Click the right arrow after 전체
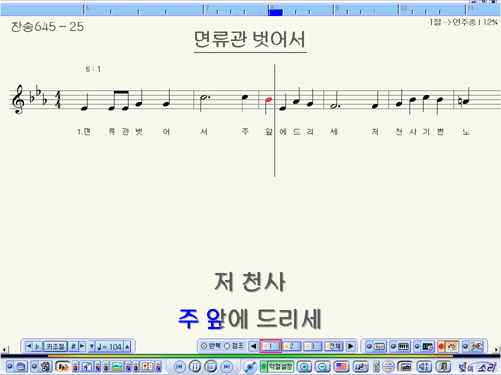The image size is (501, 375). (x=351, y=346)
